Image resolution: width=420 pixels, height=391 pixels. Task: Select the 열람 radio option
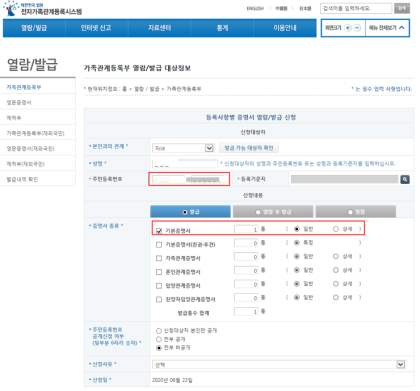tap(350, 212)
